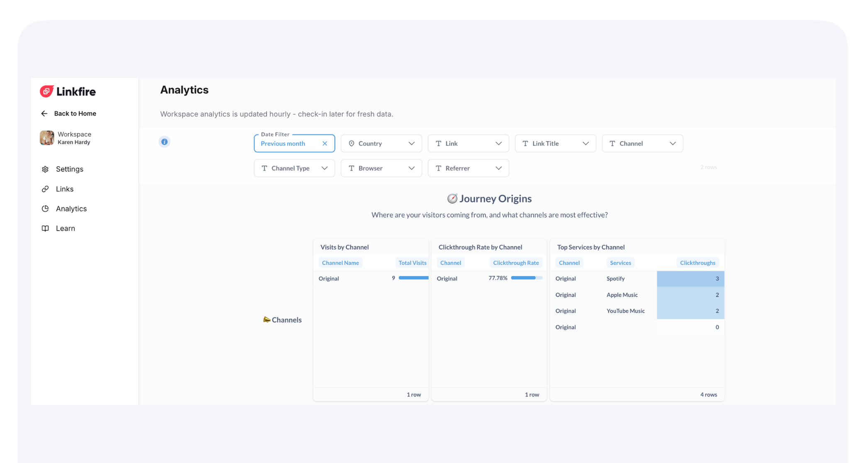868x463 pixels.
Task: Sort by Total Visits column header
Action: [x=412, y=263]
